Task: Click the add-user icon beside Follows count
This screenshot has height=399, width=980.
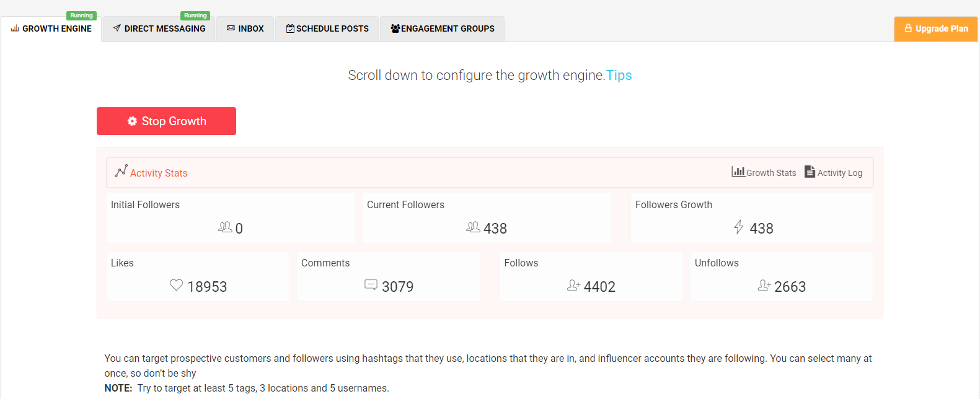Action: [x=573, y=285]
